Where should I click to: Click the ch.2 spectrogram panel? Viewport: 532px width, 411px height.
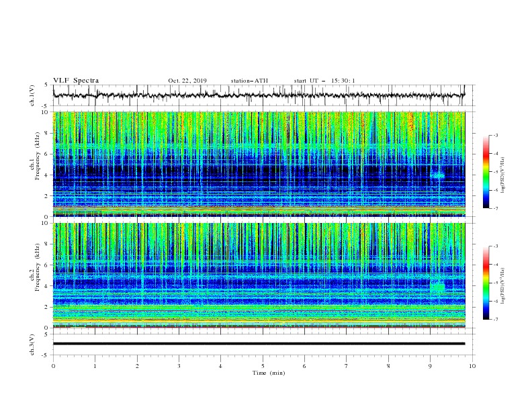[x=259, y=275]
